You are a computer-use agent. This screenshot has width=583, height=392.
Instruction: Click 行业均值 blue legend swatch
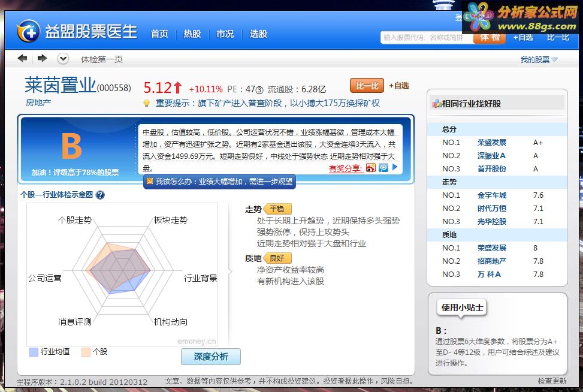[34, 352]
